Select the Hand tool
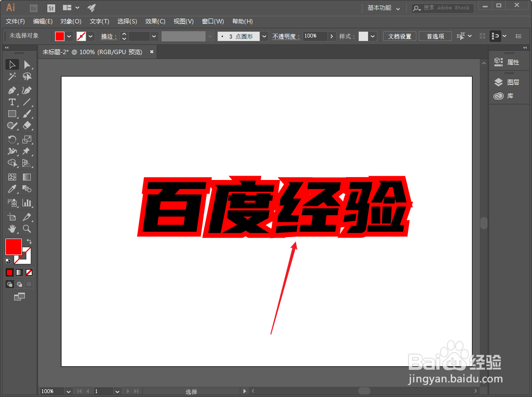Viewport: 532px width, 397px height. (x=12, y=229)
